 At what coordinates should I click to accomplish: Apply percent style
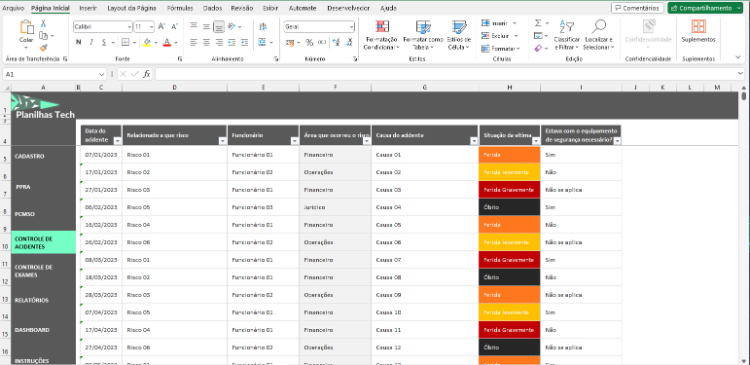(x=309, y=43)
